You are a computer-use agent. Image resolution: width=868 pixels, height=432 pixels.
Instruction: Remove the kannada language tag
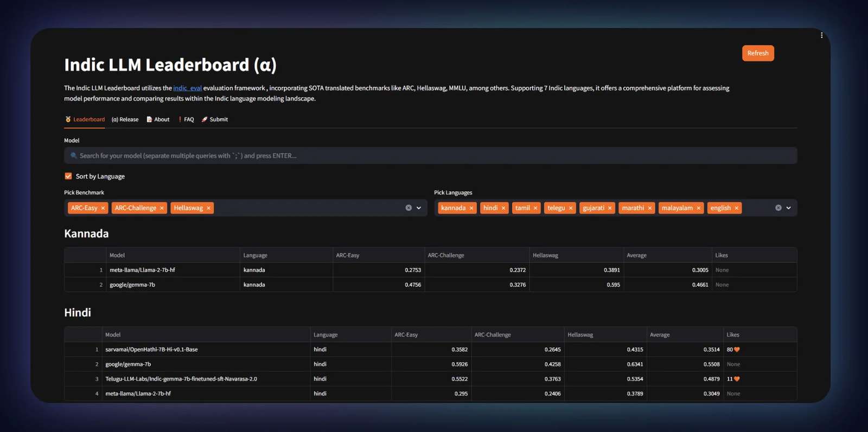pos(471,208)
